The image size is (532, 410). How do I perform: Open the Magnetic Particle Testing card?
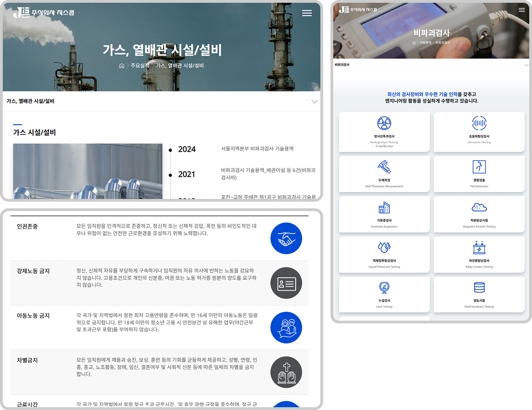(x=479, y=214)
